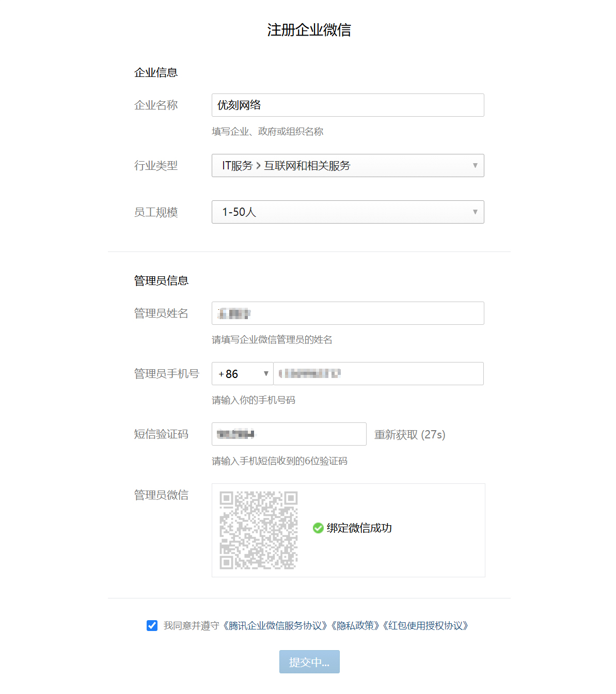
Task: Click the 提交中... submit button
Action: click(309, 661)
